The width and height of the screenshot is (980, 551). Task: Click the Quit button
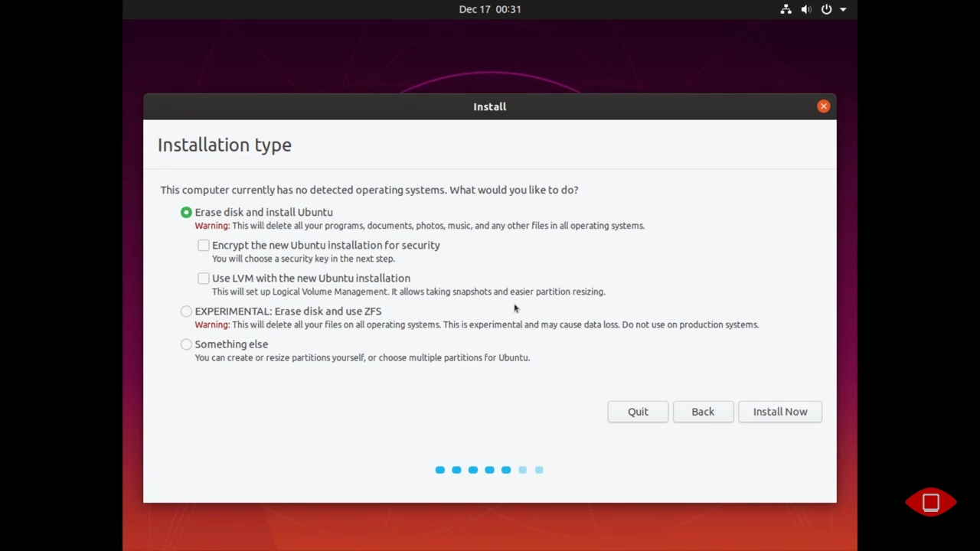(638, 412)
